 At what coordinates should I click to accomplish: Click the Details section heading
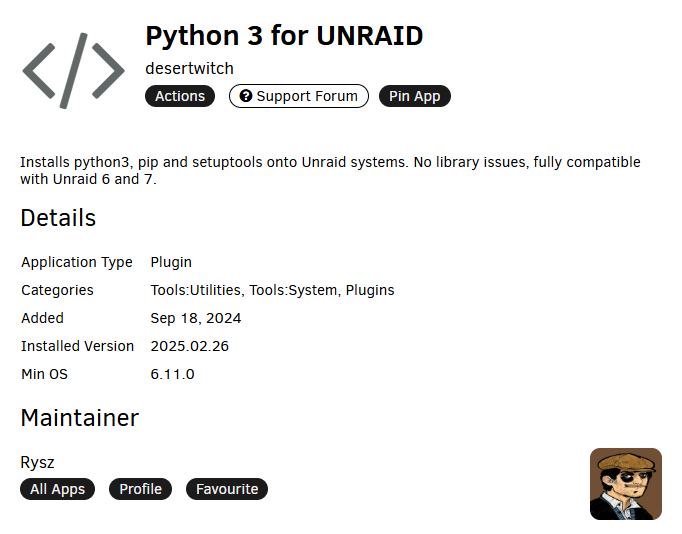(x=58, y=218)
